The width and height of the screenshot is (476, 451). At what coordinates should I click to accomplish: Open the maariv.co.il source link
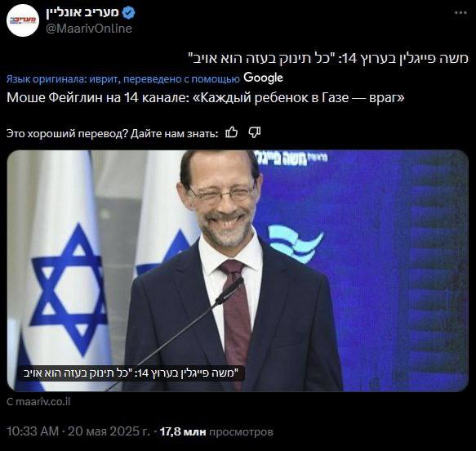38,402
